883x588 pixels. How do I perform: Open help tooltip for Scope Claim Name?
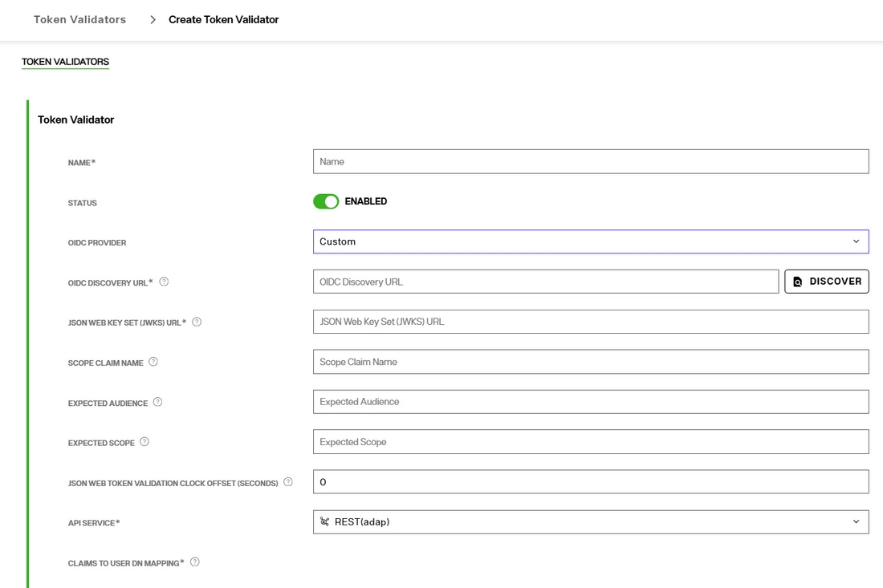pyautogui.click(x=153, y=362)
